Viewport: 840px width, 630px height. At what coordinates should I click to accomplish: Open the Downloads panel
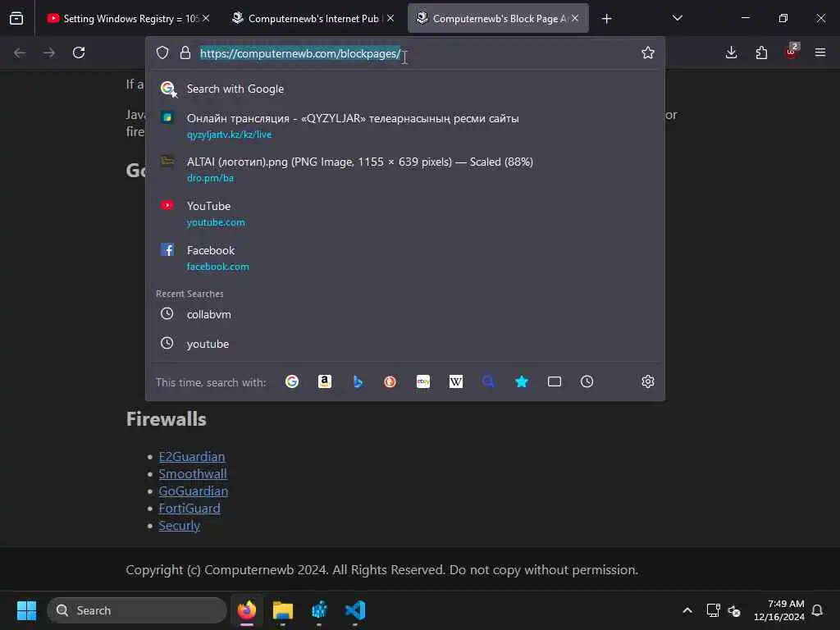tap(731, 52)
